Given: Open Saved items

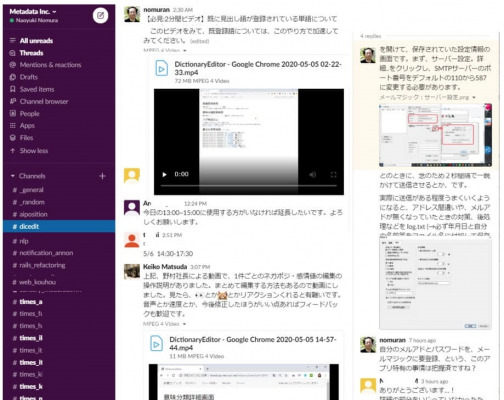Looking at the screenshot, I should coord(37,89).
